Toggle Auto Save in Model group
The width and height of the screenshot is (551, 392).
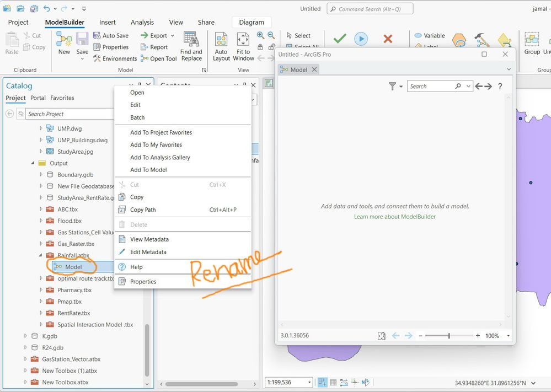point(111,35)
